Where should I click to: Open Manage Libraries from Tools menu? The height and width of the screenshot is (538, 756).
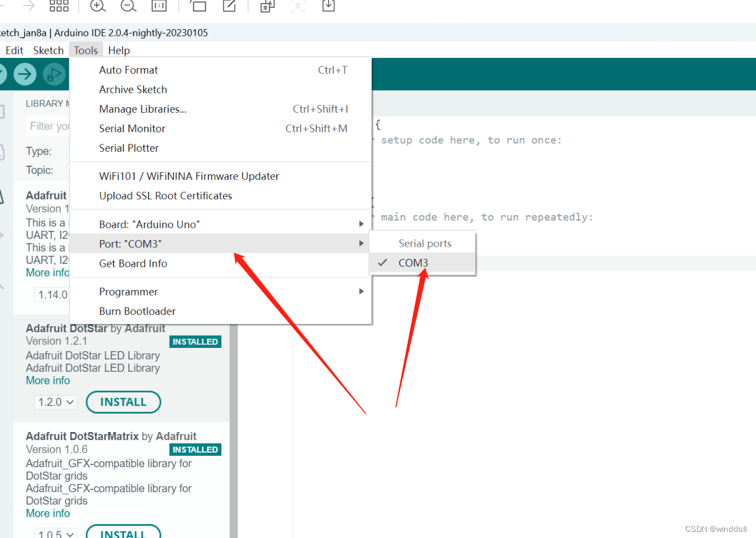click(221, 109)
